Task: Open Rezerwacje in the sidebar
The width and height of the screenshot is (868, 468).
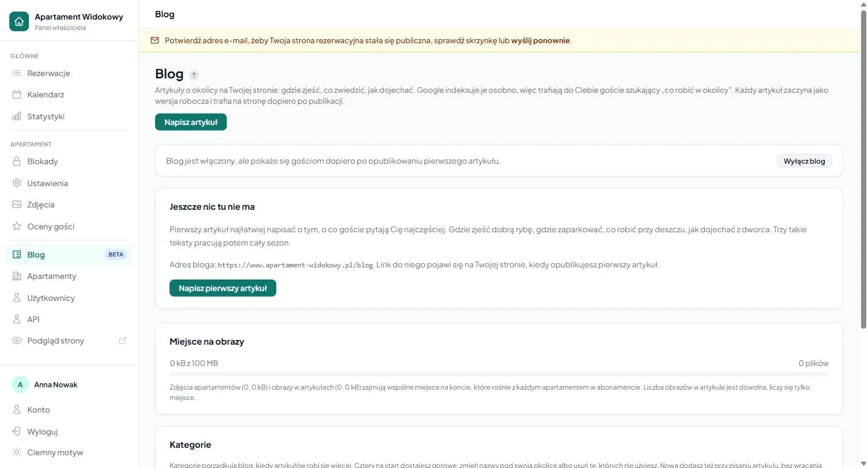Action: point(69,73)
